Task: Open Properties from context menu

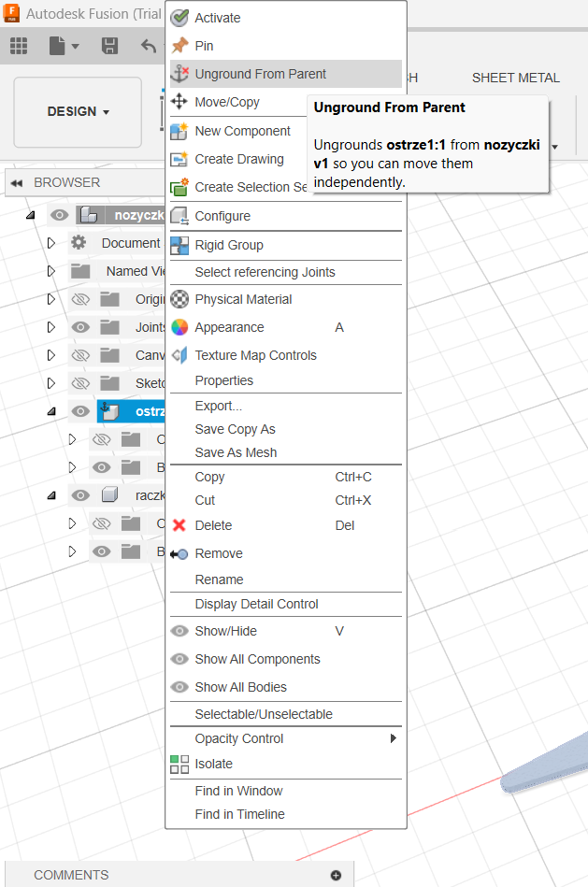Action: [224, 380]
